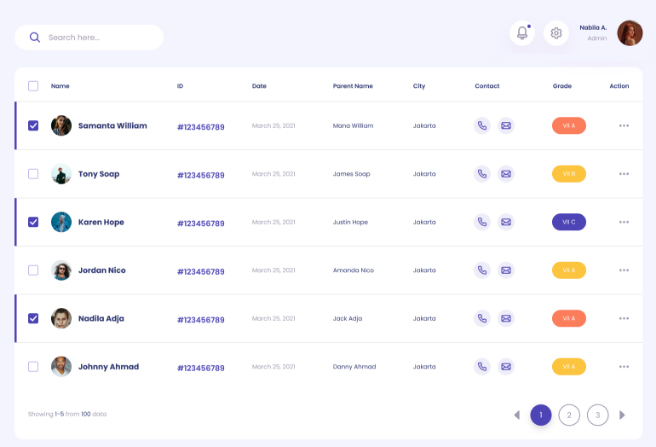Check the Tony Soap row checkbox

[33, 174]
